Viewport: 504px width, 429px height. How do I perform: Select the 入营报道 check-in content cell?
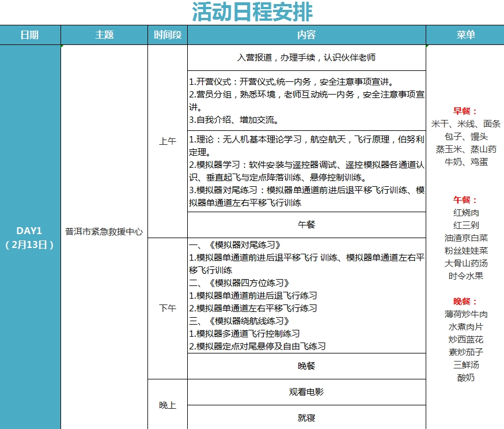point(306,58)
